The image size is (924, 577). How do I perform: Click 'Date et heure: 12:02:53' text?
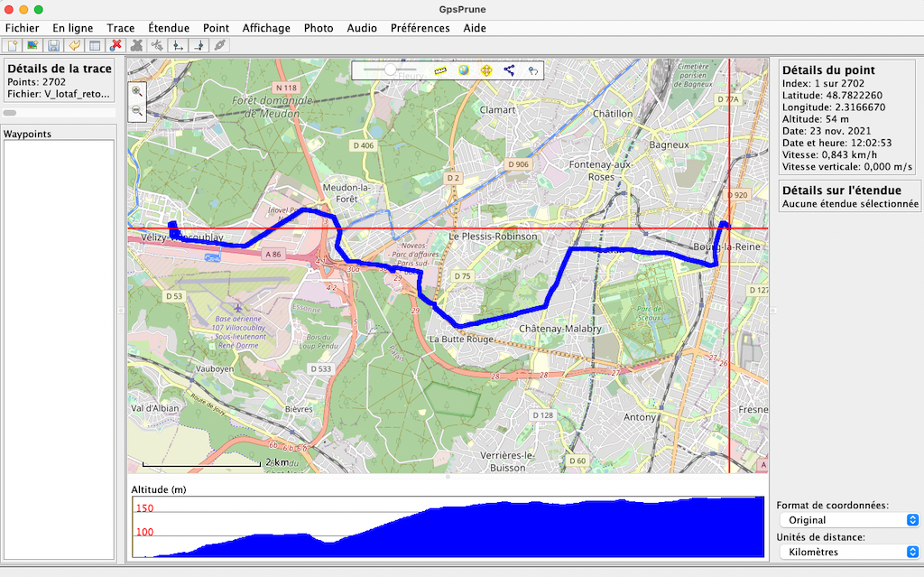836,143
